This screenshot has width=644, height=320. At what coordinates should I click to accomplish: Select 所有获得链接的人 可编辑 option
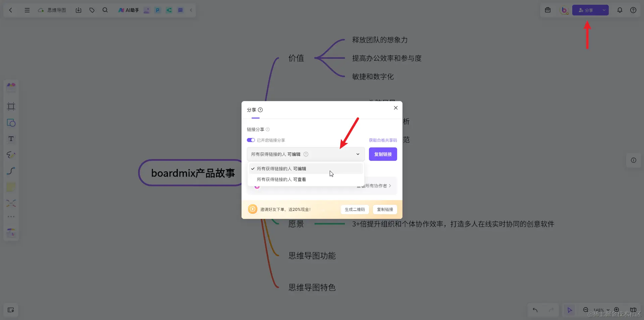point(306,169)
